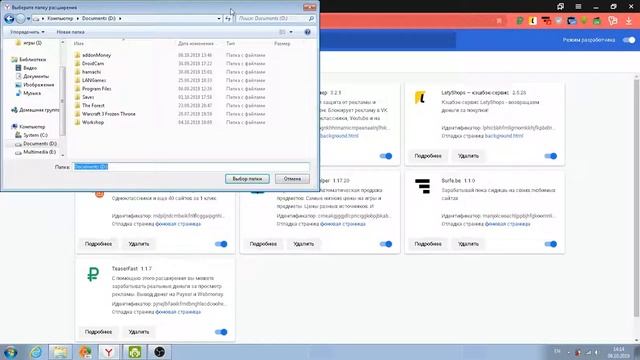Click the LetyShops card logo icon
Image resolution: width=640 pixels, height=360 pixels.
click(420, 98)
